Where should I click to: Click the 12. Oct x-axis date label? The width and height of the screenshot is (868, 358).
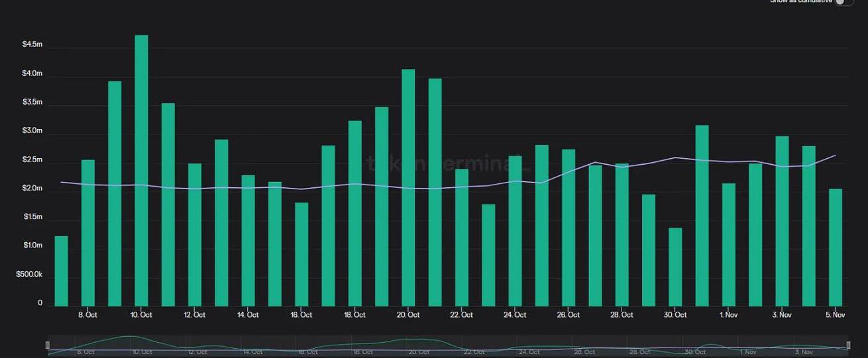point(194,315)
